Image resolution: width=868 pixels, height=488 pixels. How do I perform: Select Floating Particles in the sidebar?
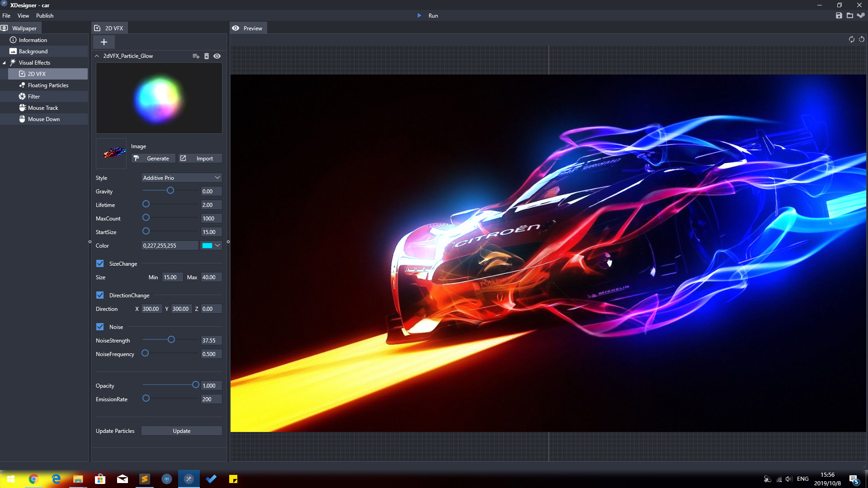point(48,85)
